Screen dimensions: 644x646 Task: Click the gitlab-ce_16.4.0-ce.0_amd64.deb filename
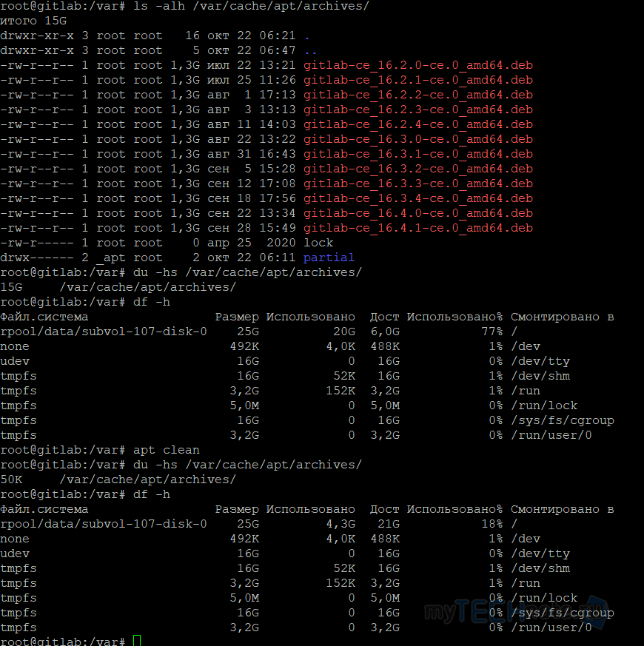418,213
